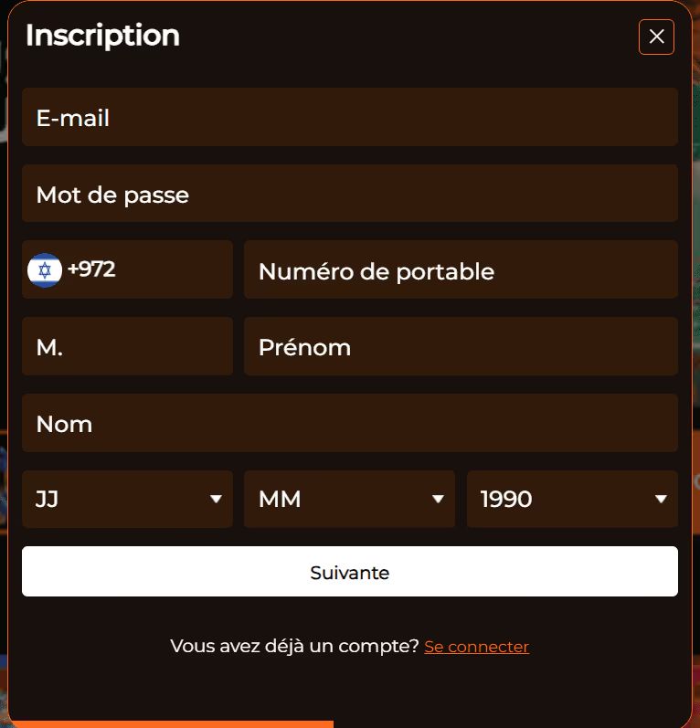Focus the Nom input field
Screen dimensions: 700x728
349,424
